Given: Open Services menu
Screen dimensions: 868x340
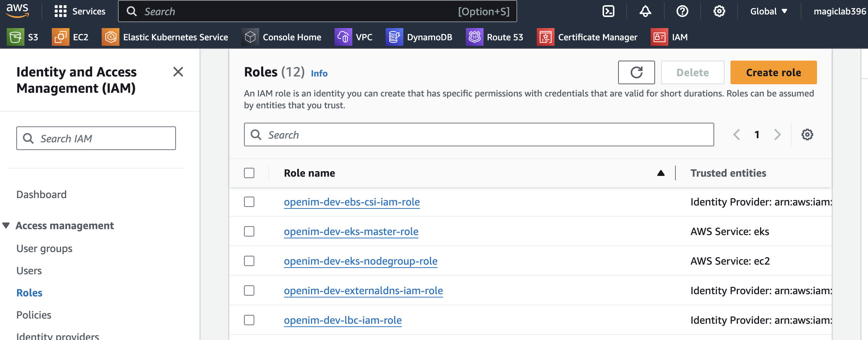Looking at the screenshot, I should point(80,11).
